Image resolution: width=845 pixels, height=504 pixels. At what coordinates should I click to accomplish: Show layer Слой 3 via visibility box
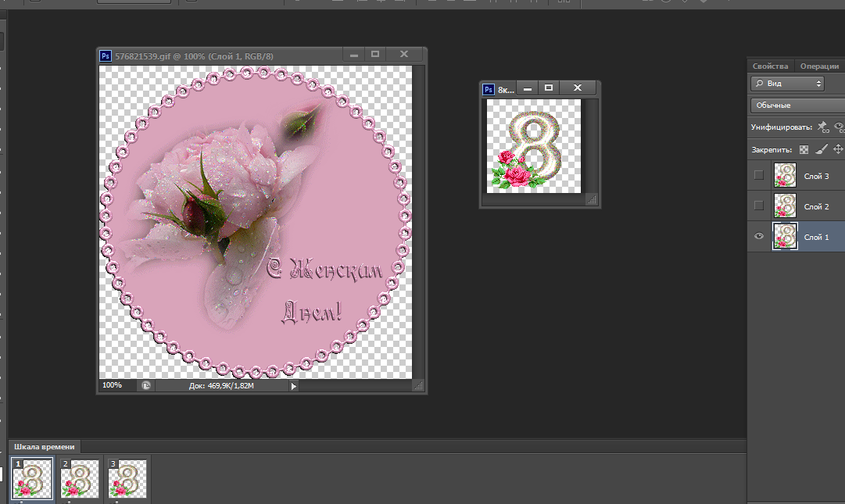758,176
